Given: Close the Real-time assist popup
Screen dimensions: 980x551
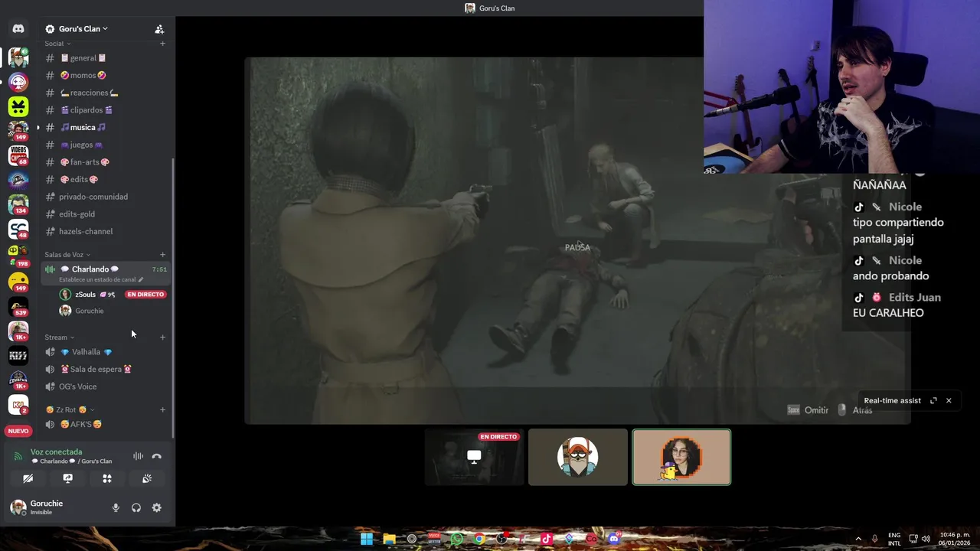Looking at the screenshot, I should click(949, 400).
